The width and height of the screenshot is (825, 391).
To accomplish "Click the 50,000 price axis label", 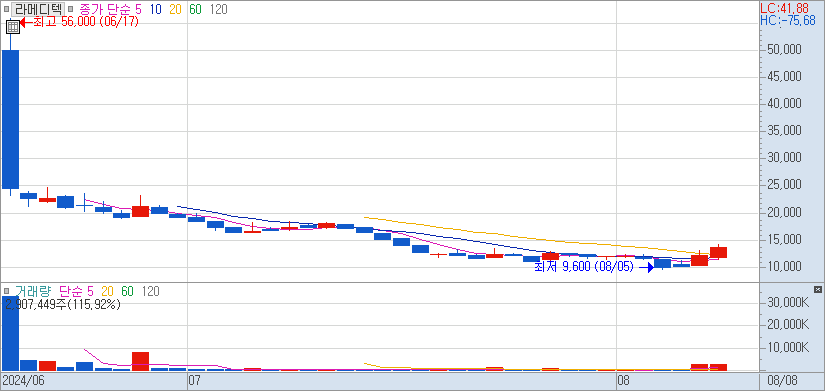I will pos(783,49).
